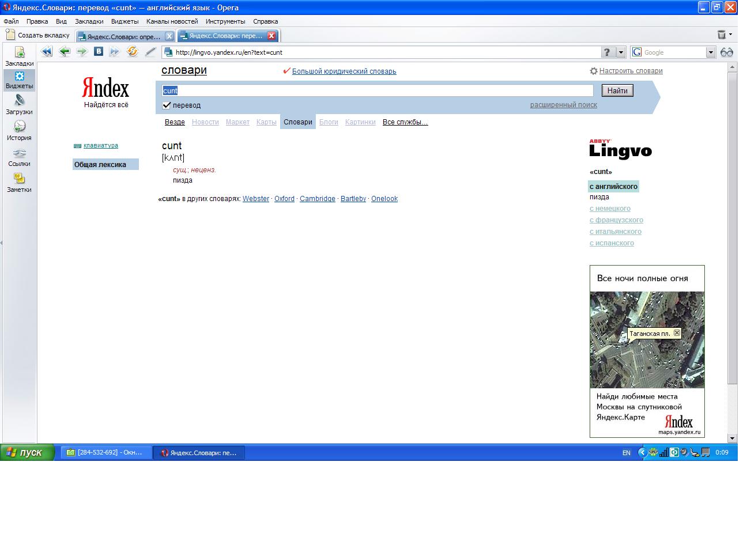The width and height of the screenshot is (747, 560).
Task: Click Создать вкладку to create a tab
Action: point(38,35)
